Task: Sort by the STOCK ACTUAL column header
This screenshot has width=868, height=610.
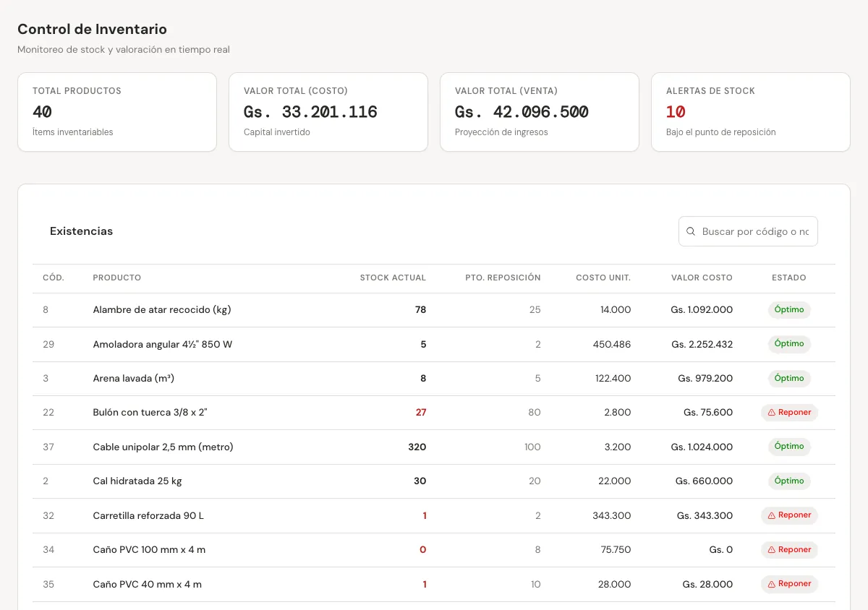Action: click(x=393, y=278)
